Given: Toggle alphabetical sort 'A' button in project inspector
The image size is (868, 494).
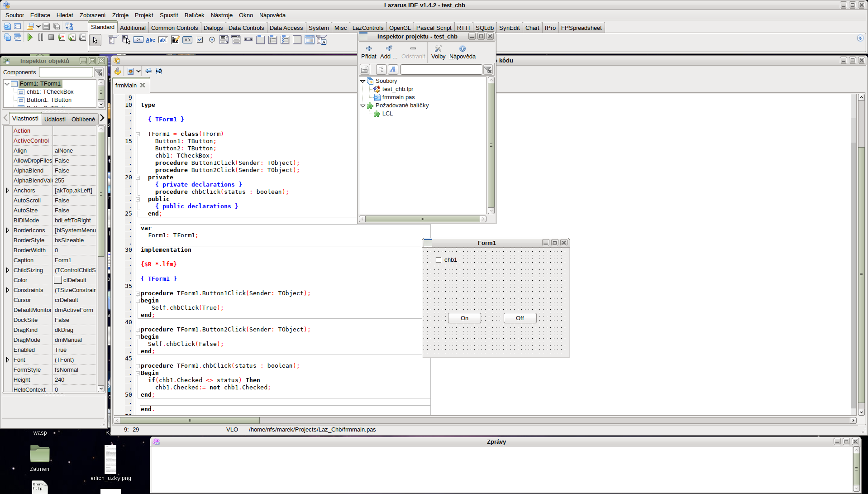Looking at the screenshot, I should pos(393,69).
